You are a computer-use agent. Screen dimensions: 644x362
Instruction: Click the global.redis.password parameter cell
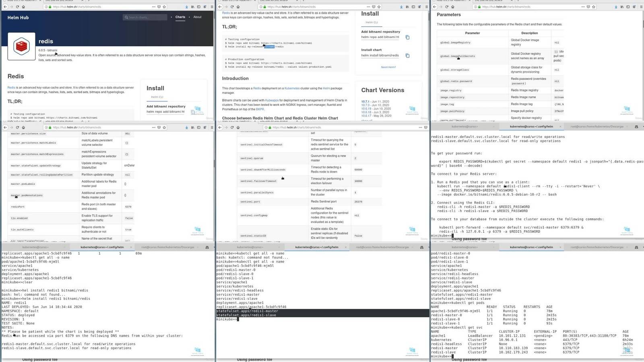pyautogui.click(x=473, y=81)
